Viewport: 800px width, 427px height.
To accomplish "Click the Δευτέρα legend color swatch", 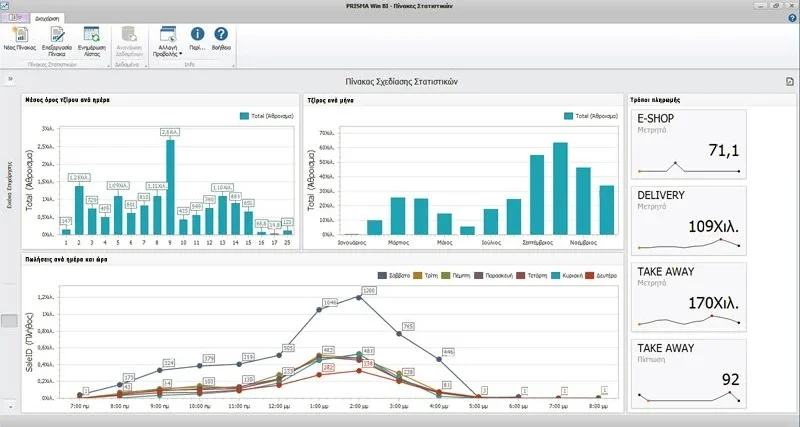I will (x=589, y=275).
